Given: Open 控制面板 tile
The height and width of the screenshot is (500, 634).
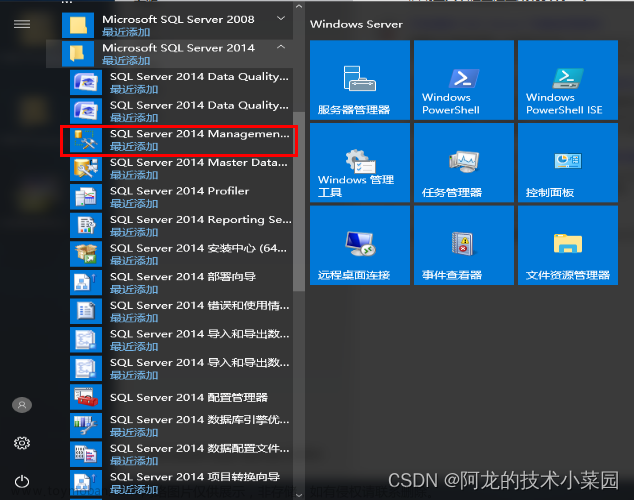Looking at the screenshot, I should [568, 162].
